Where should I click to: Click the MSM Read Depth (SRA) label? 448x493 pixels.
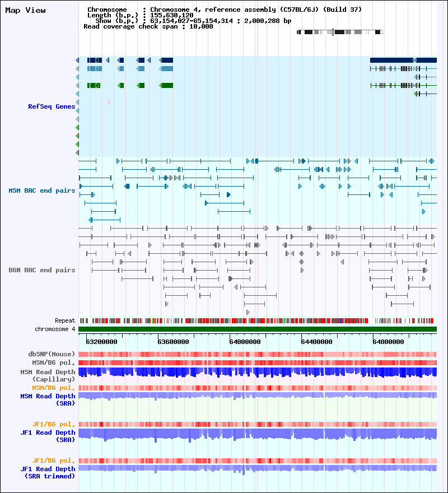pos(48,399)
